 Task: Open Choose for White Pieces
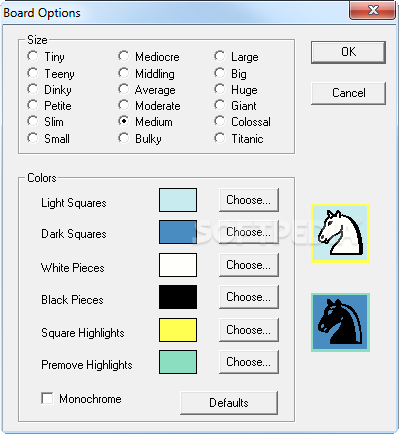pos(249,265)
